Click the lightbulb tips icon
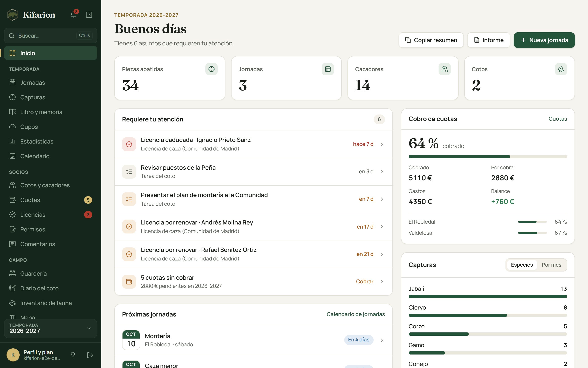Viewport: 588px width, 368px height. click(73, 355)
